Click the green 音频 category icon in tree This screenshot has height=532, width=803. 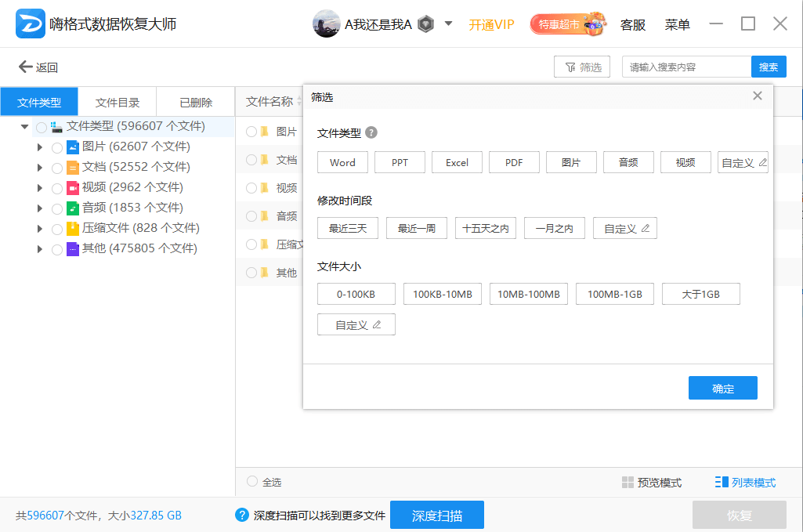tap(73, 208)
